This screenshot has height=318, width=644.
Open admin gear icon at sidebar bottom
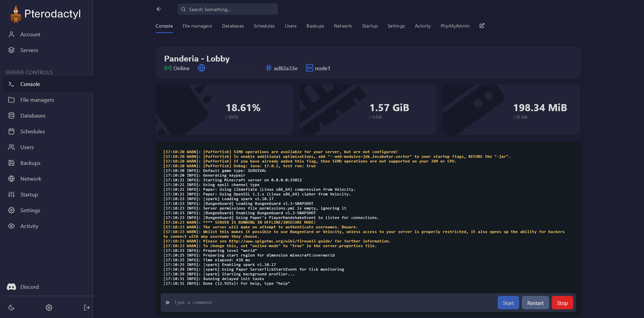[x=49, y=307]
